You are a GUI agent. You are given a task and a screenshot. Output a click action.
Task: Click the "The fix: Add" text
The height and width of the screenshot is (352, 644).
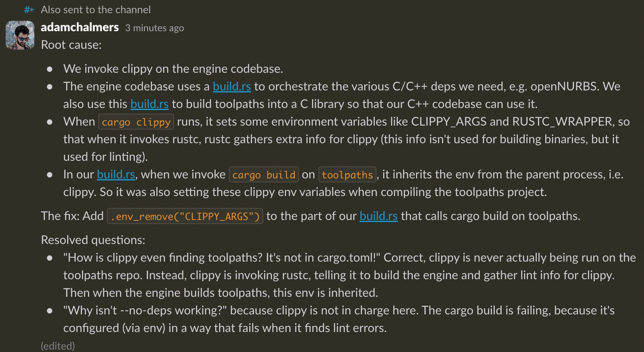pyautogui.click(x=72, y=216)
